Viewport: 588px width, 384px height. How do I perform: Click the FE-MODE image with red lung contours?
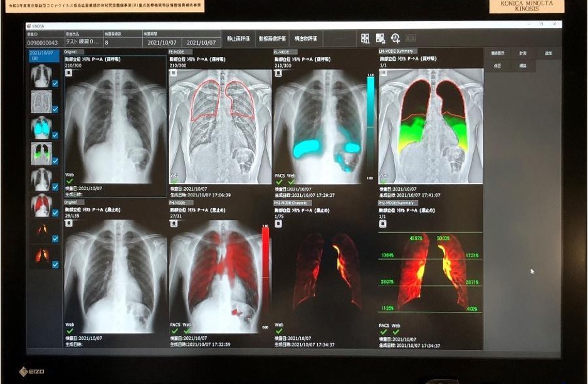pyautogui.click(x=220, y=127)
